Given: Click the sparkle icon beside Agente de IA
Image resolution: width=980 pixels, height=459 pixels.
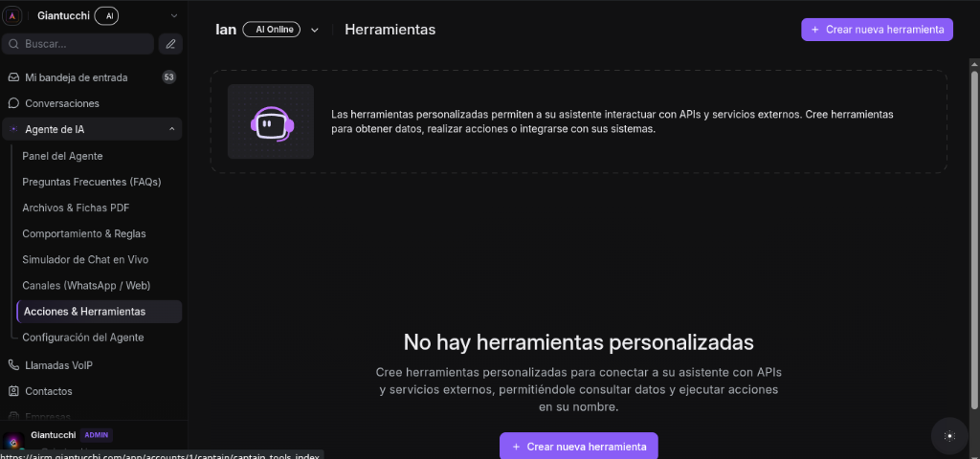Looking at the screenshot, I should coord(13,129).
